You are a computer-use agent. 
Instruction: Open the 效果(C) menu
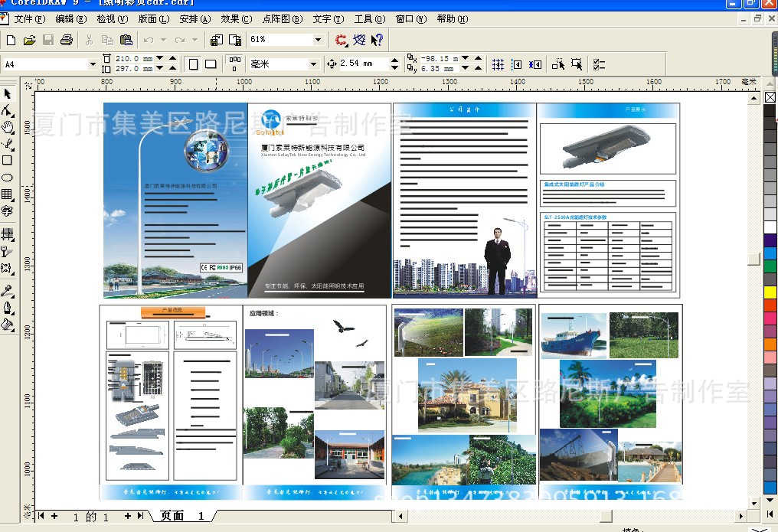pos(235,19)
